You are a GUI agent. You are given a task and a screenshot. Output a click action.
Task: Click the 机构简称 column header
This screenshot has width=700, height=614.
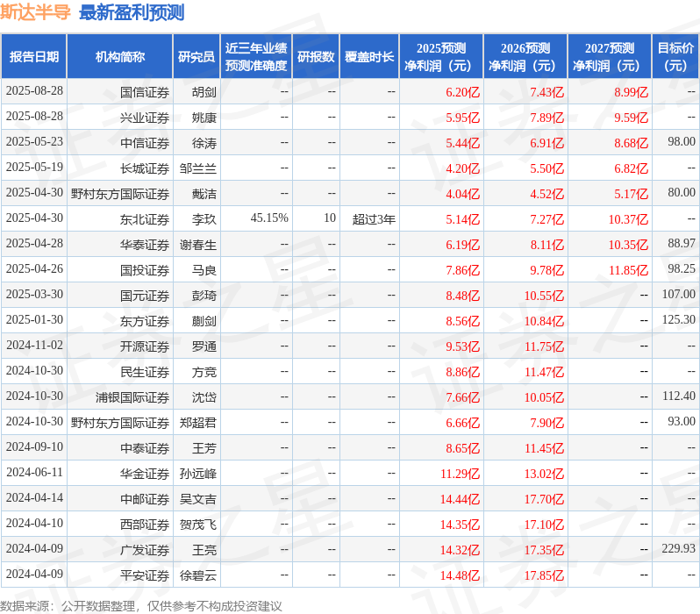(x=119, y=56)
